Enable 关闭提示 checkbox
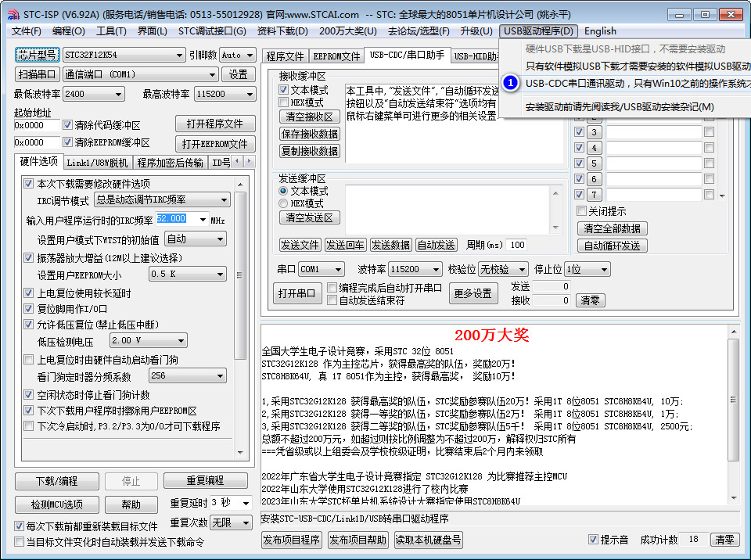This screenshot has width=751, height=560. click(x=581, y=210)
